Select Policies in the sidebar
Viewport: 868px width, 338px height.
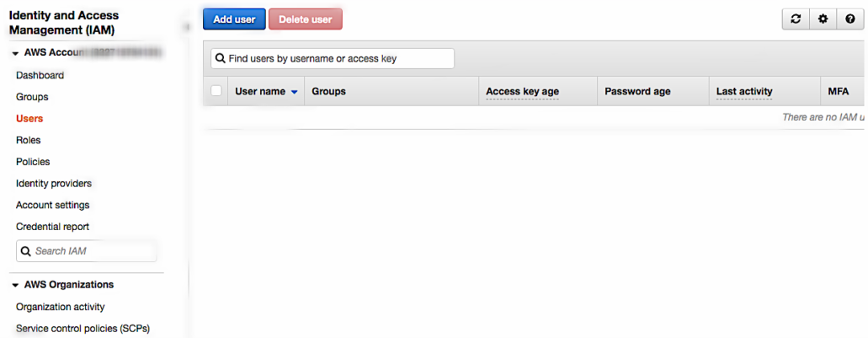coord(33,162)
